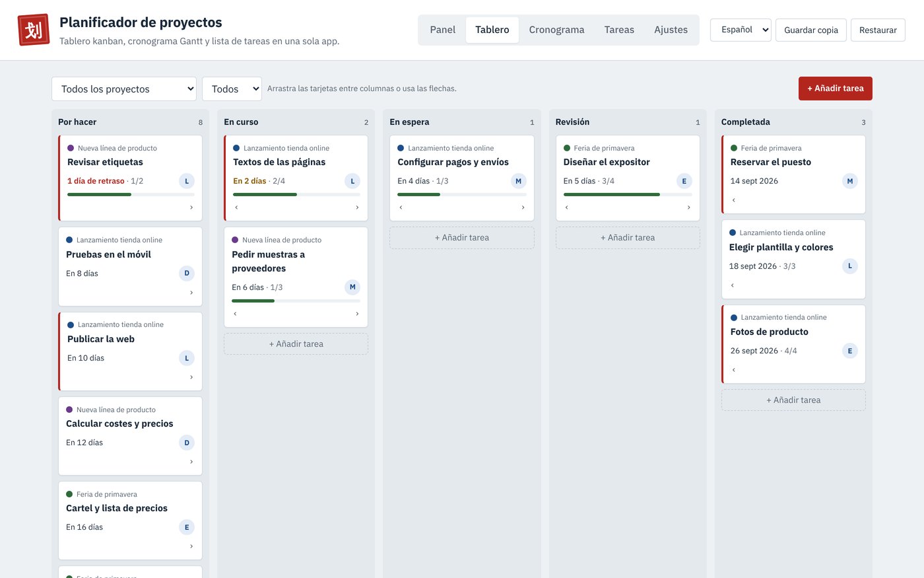Move Textos de las páginas back left
924x578 pixels.
click(236, 207)
